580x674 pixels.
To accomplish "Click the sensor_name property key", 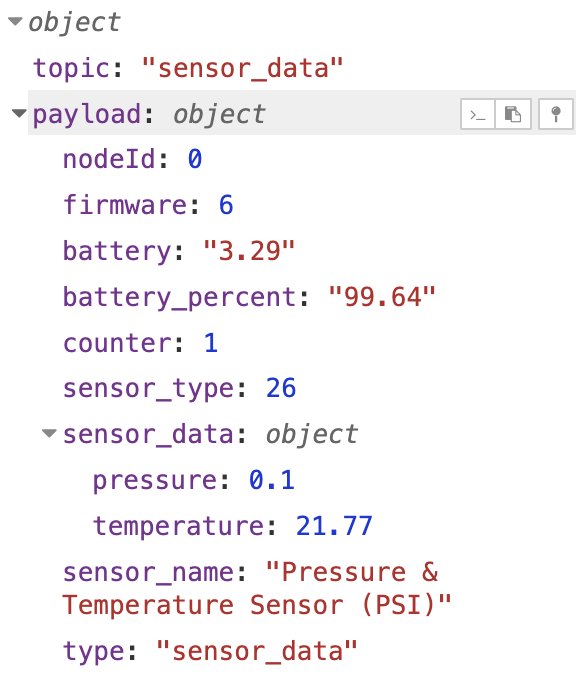I will click(148, 573).
